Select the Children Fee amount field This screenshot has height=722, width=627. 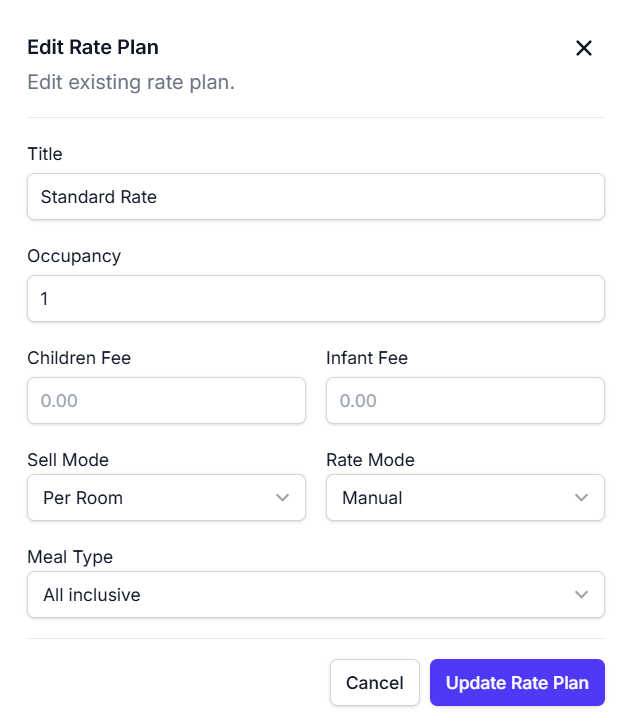166,401
